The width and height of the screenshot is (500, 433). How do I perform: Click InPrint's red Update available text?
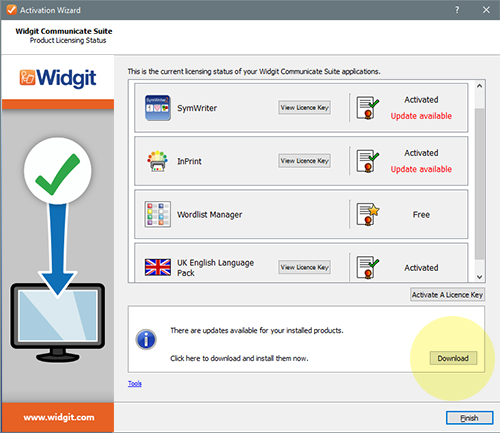point(421,169)
